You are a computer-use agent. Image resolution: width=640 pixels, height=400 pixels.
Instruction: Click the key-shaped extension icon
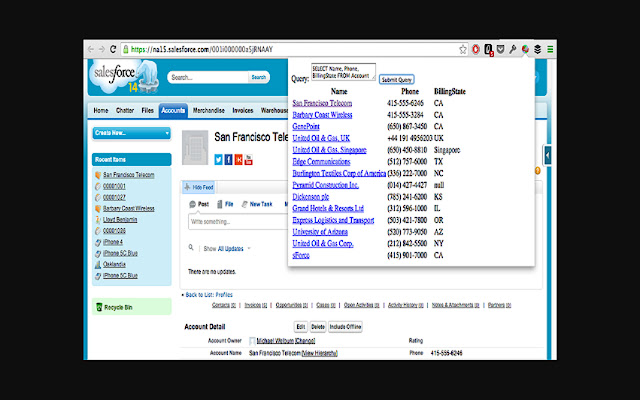[513, 49]
